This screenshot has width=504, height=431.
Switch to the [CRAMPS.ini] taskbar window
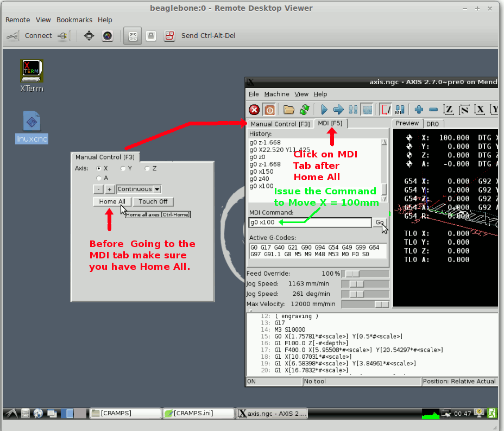199,413
